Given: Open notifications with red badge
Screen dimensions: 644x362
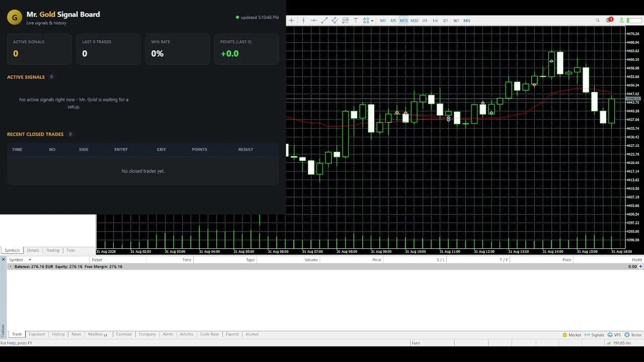Looking at the screenshot, I should 609,20.
